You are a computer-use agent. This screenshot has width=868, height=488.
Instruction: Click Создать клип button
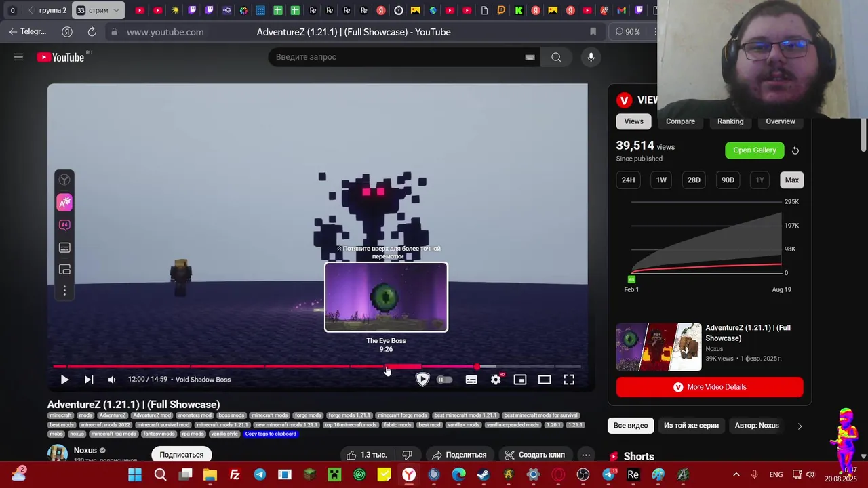pyautogui.click(x=534, y=455)
